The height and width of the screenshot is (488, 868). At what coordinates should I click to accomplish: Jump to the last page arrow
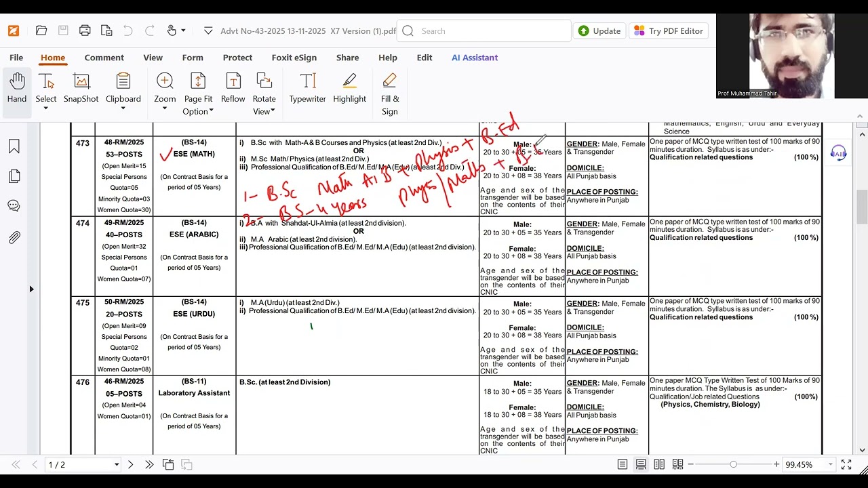tap(149, 464)
